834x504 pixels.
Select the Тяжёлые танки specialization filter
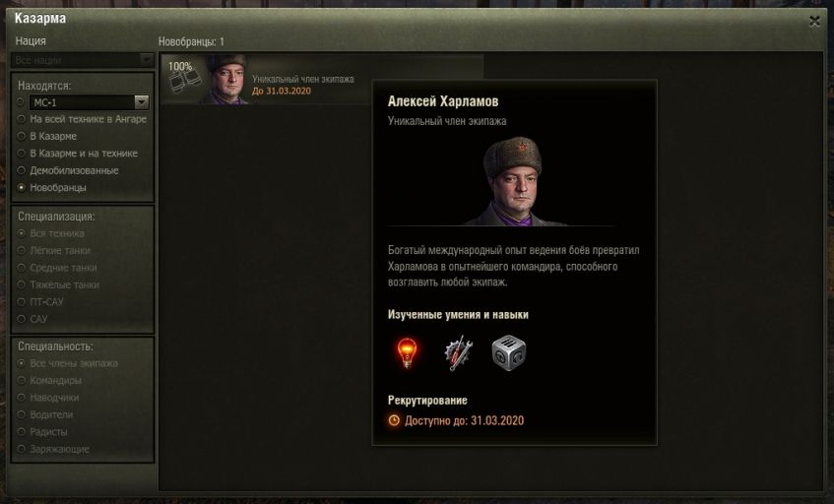(x=58, y=284)
